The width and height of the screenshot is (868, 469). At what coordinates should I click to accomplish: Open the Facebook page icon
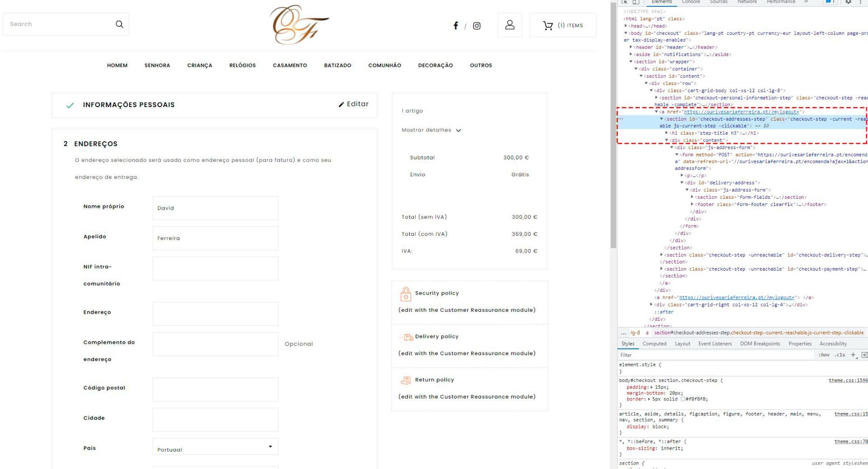point(456,26)
